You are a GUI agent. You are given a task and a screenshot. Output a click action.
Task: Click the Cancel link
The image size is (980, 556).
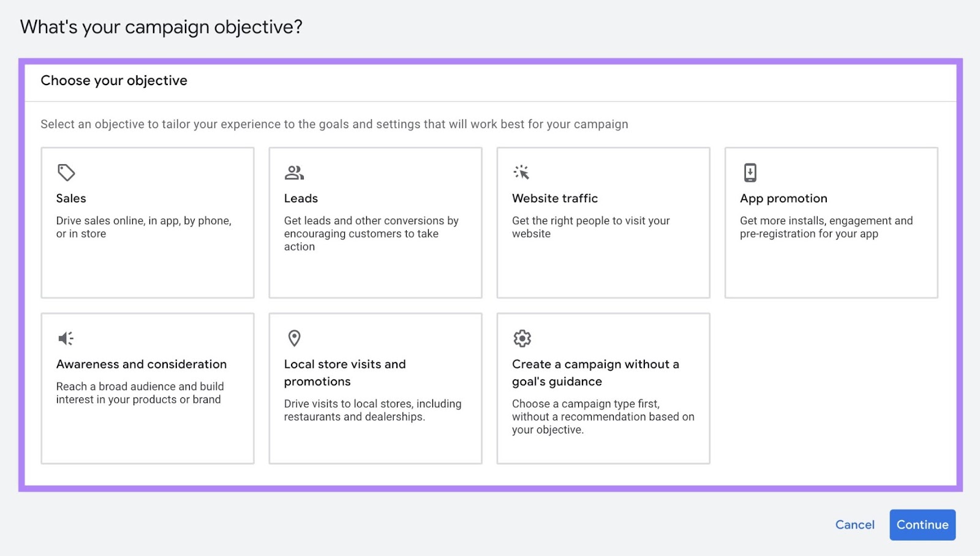[x=855, y=525]
